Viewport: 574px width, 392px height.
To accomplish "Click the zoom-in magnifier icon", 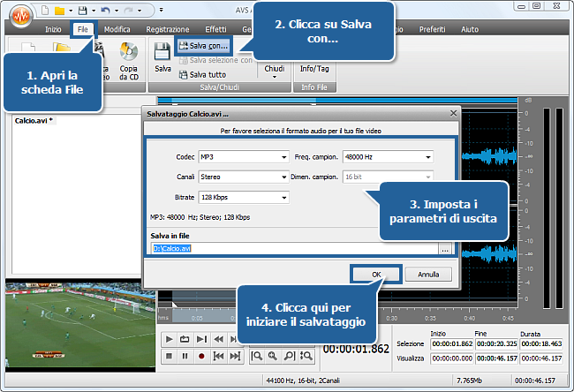I will point(273,356).
